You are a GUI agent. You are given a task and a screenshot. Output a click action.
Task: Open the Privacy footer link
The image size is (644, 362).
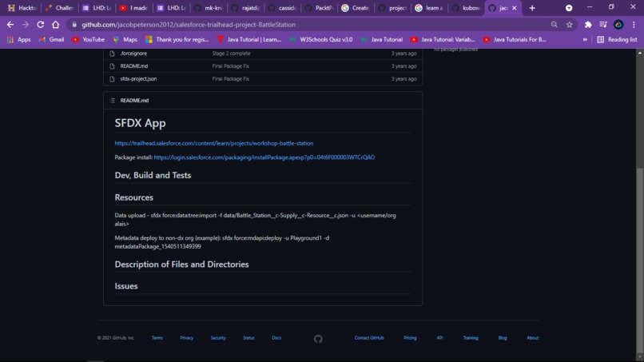tap(186, 338)
